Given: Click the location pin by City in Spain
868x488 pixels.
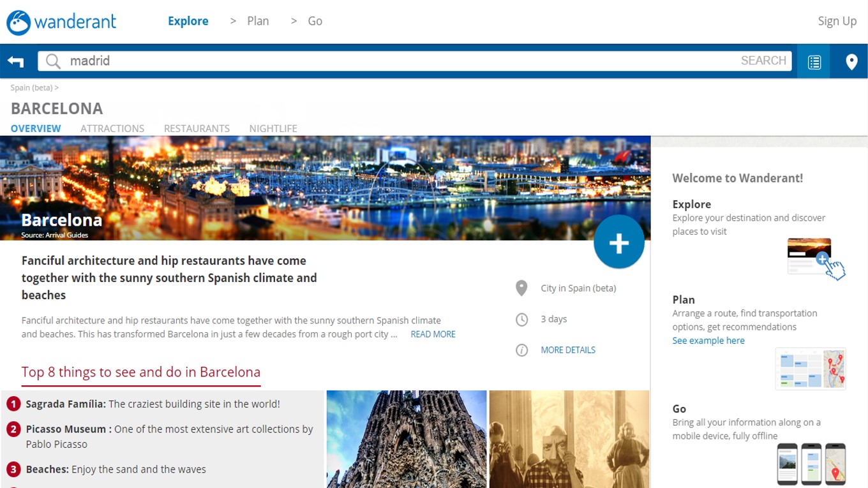Looking at the screenshot, I should pos(521,288).
